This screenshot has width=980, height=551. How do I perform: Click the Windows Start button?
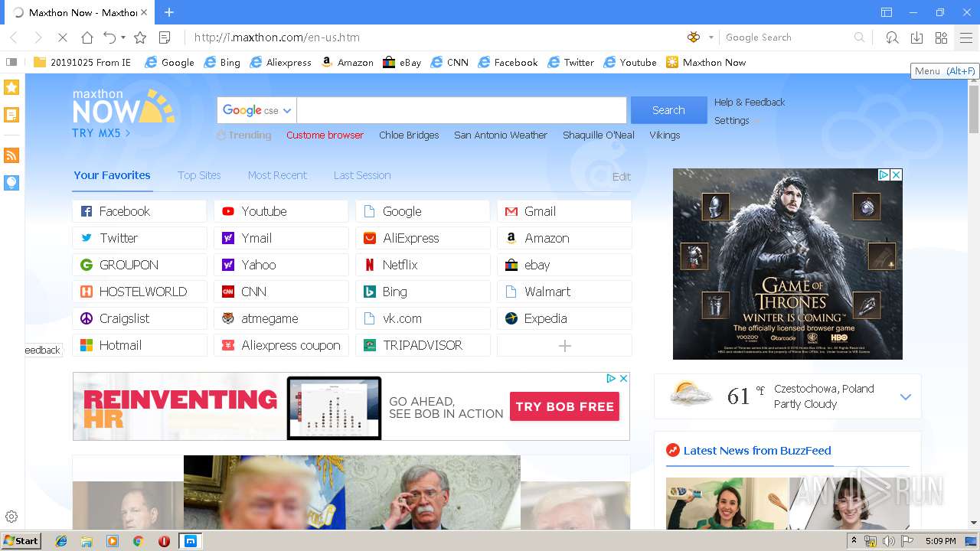tap(21, 541)
